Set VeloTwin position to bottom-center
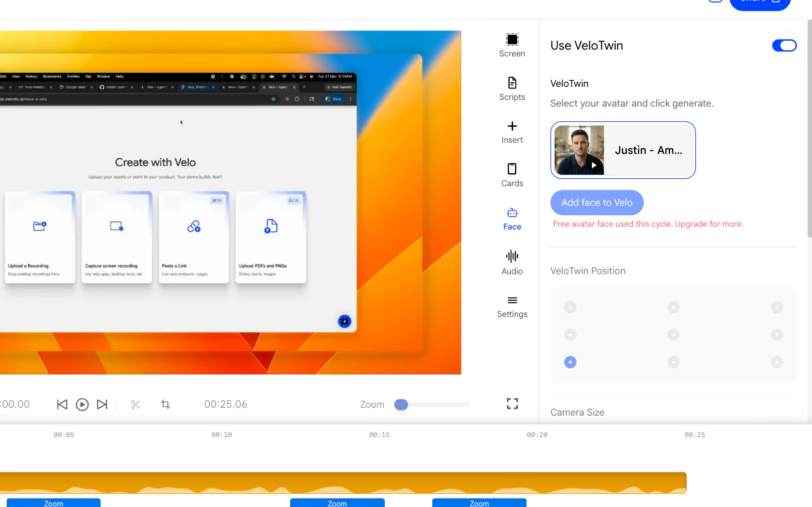Image resolution: width=812 pixels, height=507 pixels. point(674,362)
